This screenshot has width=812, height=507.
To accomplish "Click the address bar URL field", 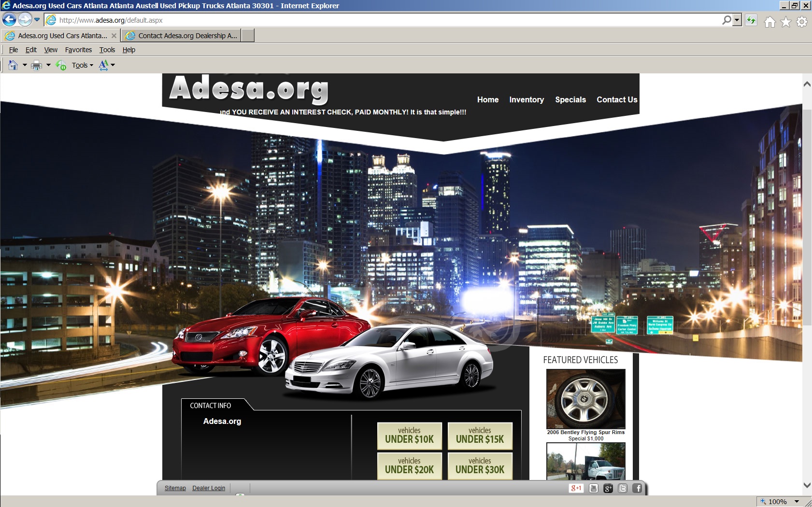I will point(382,20).
